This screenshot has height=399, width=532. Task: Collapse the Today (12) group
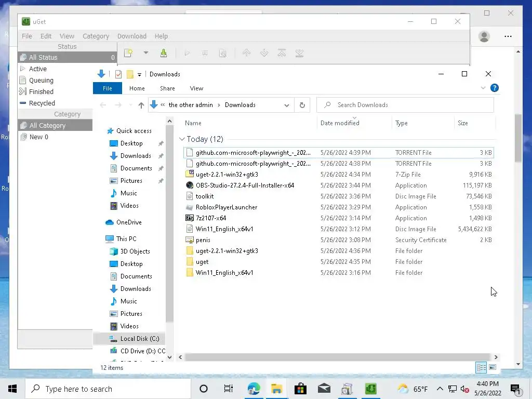182,139
